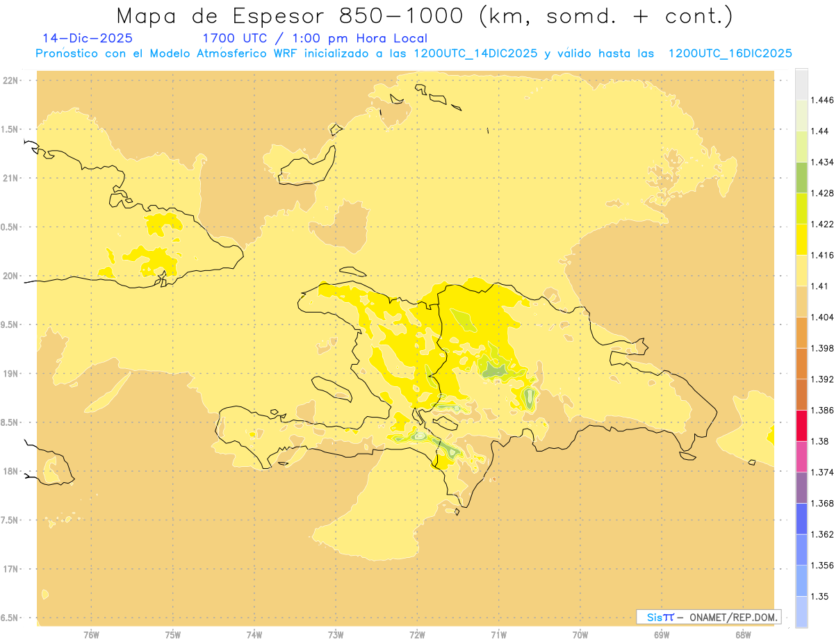The width and height of the screenshot is (834, 644).
Task: Click legend value '1.416'
Action: (822, 256)
